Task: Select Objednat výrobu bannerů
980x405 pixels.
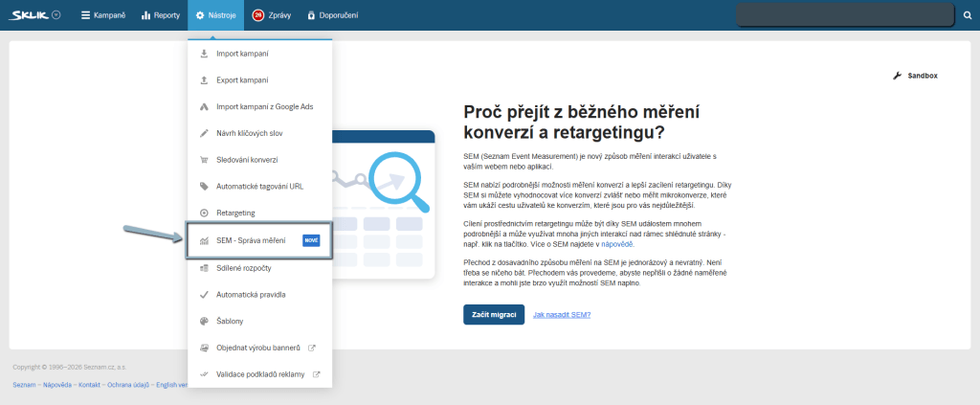Action: pos(260,348)
